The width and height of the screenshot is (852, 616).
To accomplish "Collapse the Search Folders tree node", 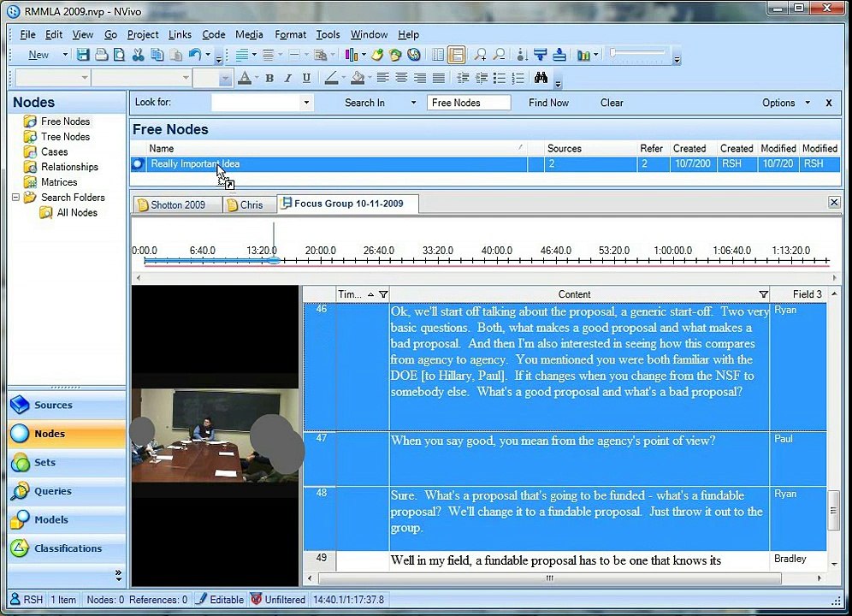I will (x=15, y=198).
